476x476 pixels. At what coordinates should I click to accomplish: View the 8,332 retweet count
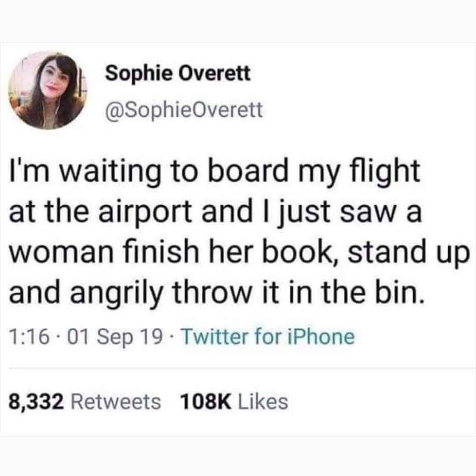[36, 402]
